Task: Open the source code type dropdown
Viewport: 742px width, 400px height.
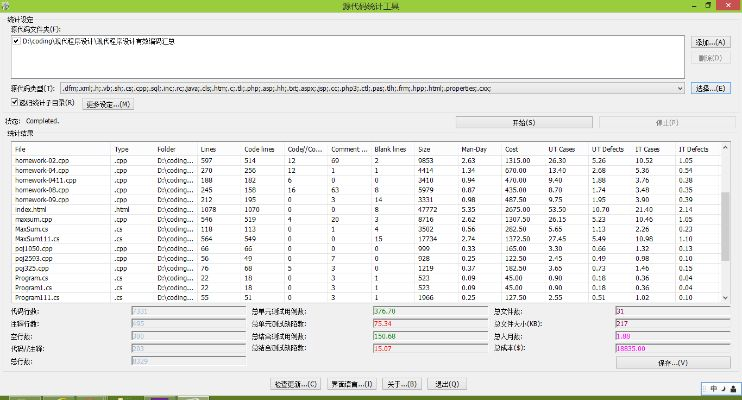Action: pyautogui.click(x=680, y=88)
